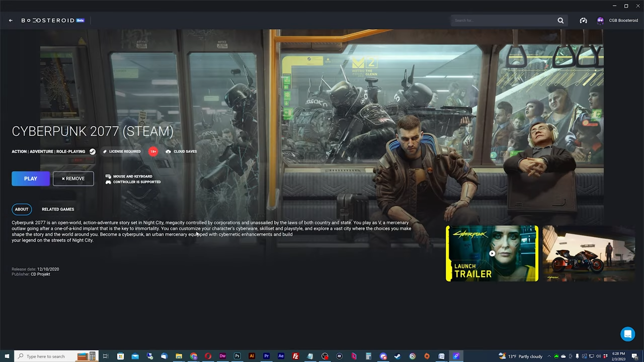Select the About tab

(22, 209)
